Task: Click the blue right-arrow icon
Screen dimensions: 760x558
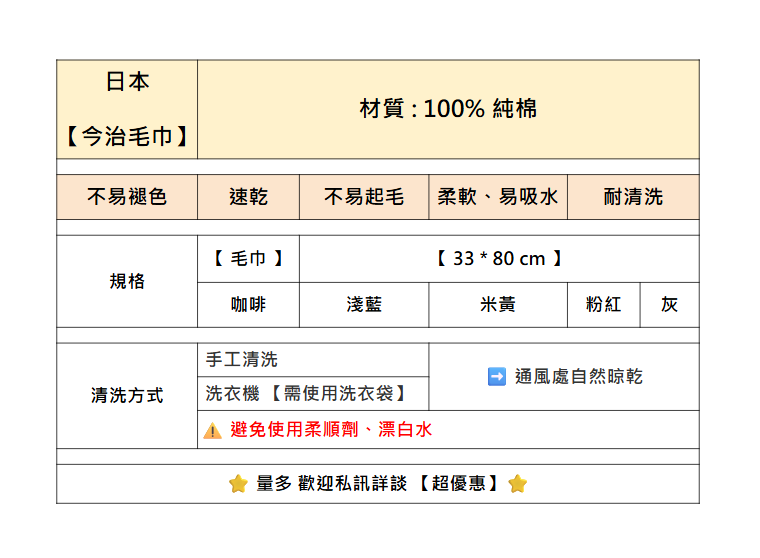Action: click(x=496, y=376)
